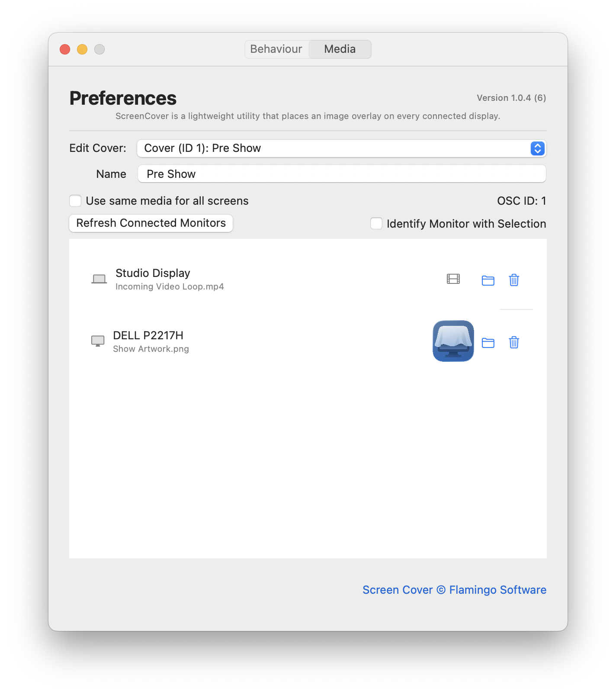Delete Studio Display media with trash icon
The image size is (616, 695).
(514, 280)
